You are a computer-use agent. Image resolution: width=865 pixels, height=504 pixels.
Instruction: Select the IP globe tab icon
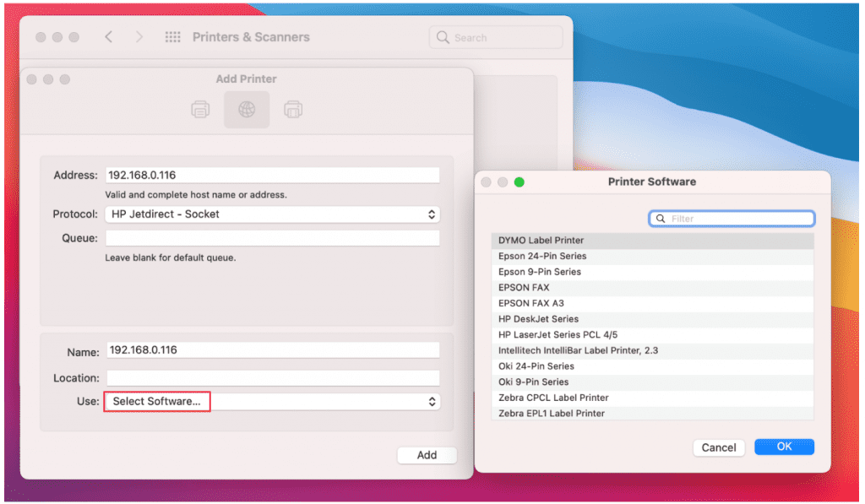[247, 110]
